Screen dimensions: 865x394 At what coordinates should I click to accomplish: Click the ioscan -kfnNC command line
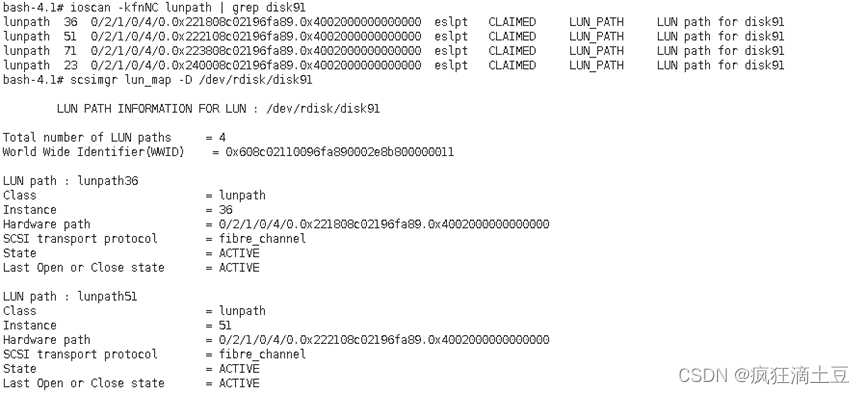(154, 8)
